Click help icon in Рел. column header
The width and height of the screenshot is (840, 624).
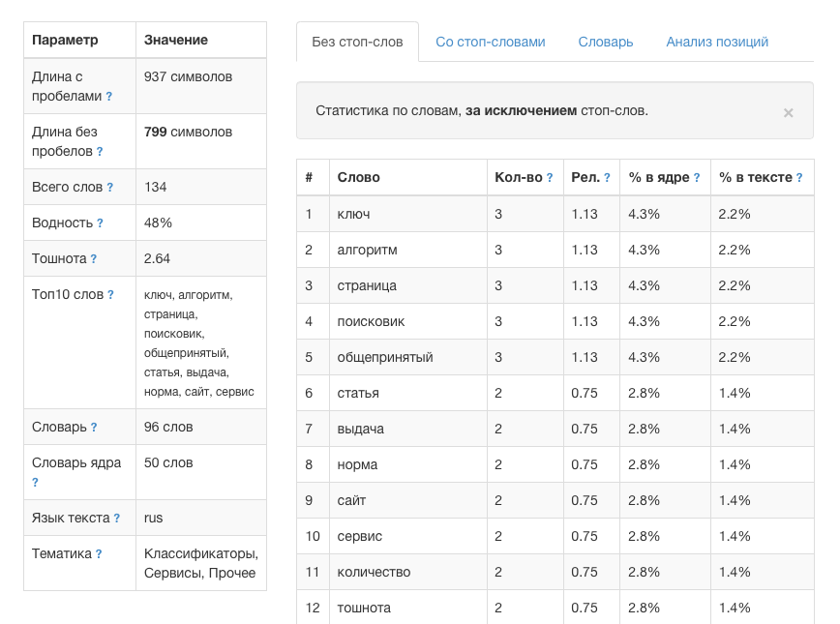coord(607,178)
